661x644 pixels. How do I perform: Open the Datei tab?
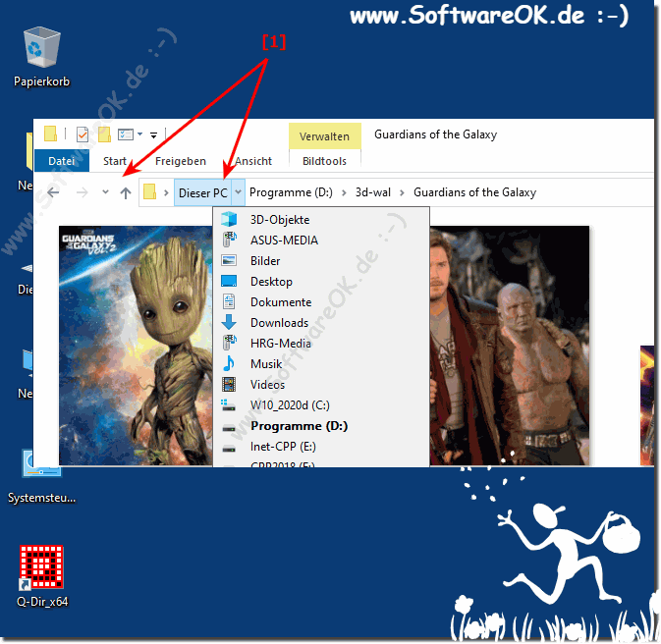point(62,161)
